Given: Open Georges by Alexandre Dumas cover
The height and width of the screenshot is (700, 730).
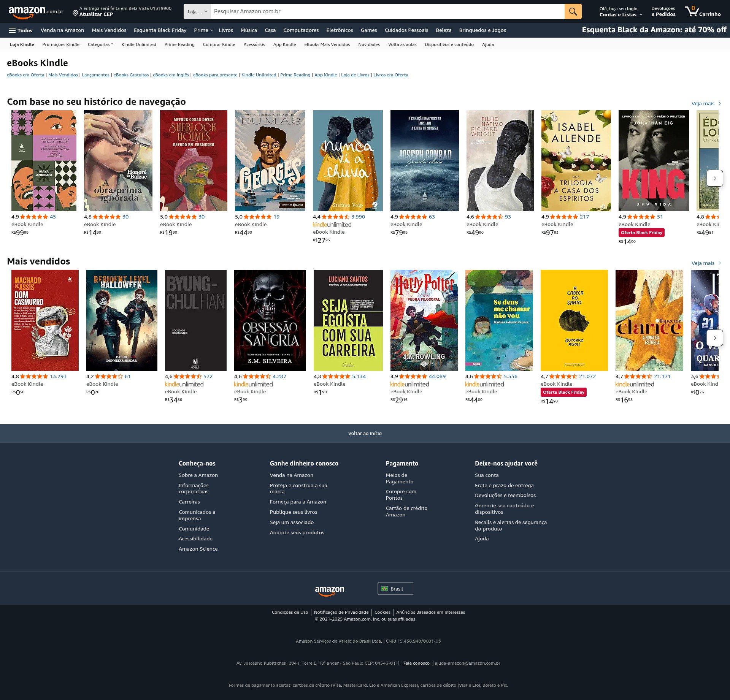Looking at the screenshot, I should point(270,161).
